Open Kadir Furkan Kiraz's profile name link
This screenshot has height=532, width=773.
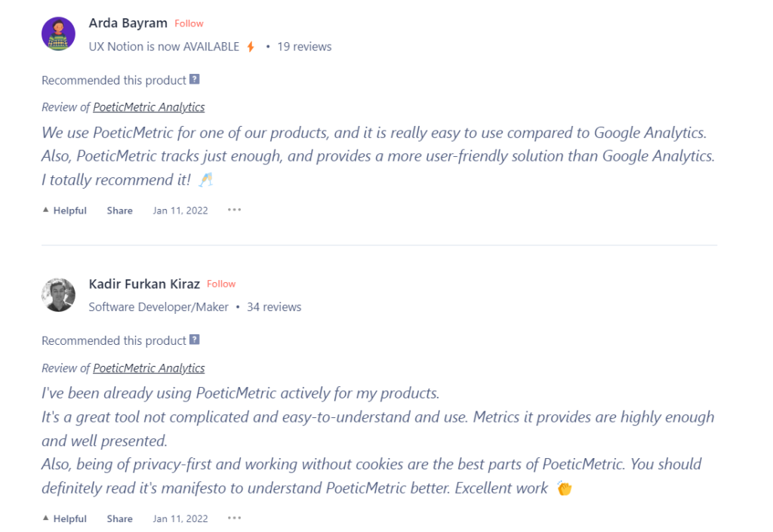click(144, 284)
